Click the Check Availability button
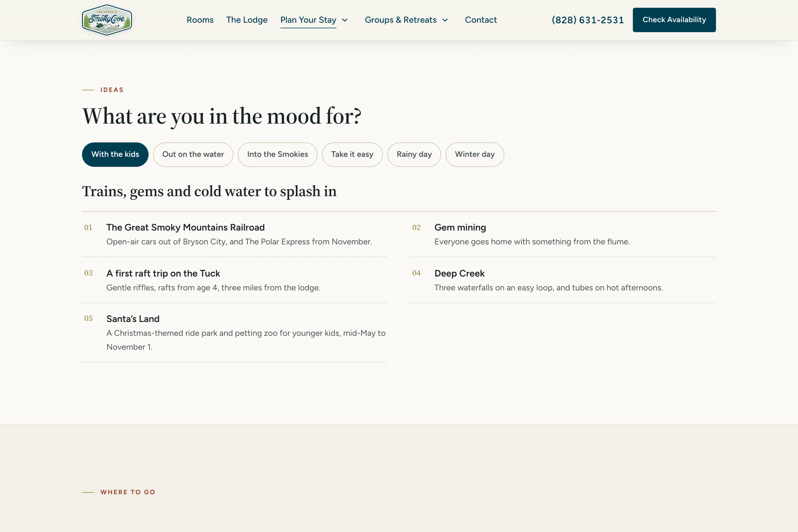Screen dimensions: 798x532 click(x=674, y=20)
